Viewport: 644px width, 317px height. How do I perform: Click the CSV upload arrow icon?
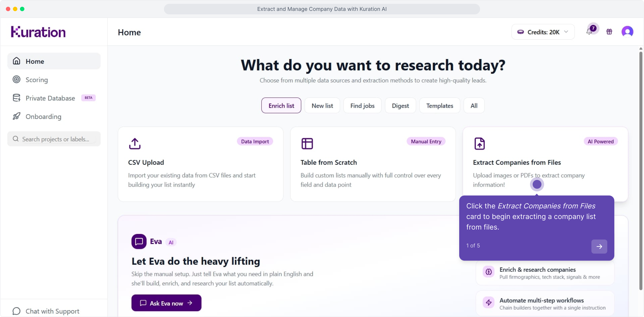[x=135, y=144]
